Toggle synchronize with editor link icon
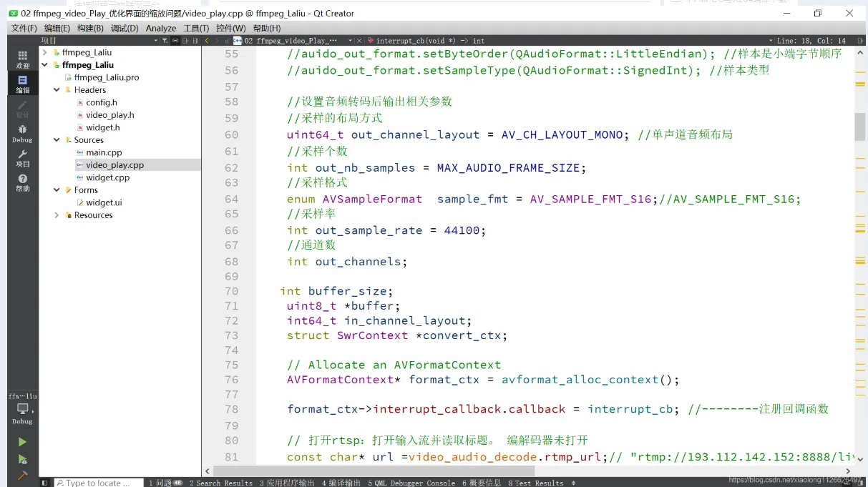 [x=175, y=41]
